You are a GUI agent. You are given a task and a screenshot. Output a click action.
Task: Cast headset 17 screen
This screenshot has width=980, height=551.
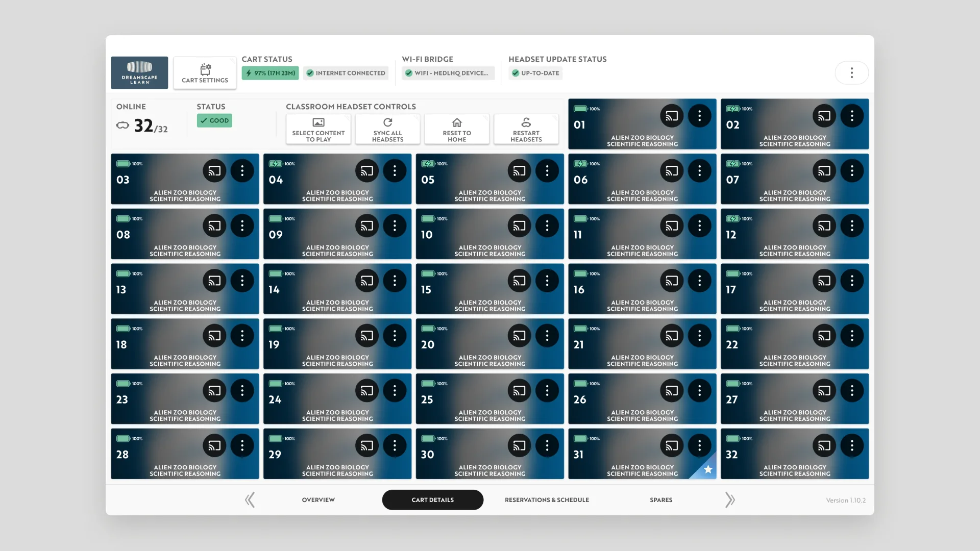pos(824,281)
